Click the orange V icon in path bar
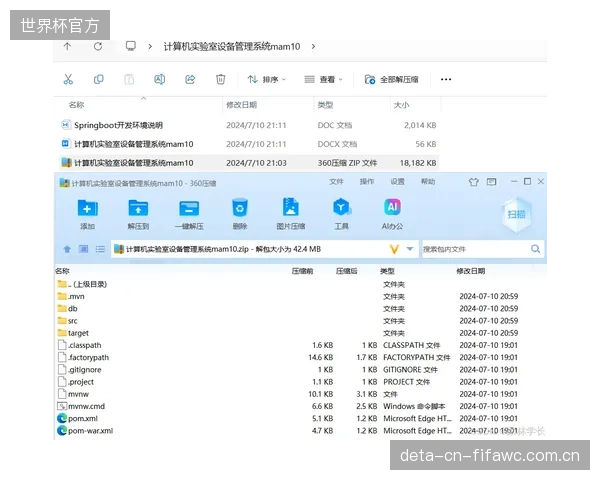 pos(394,249)
